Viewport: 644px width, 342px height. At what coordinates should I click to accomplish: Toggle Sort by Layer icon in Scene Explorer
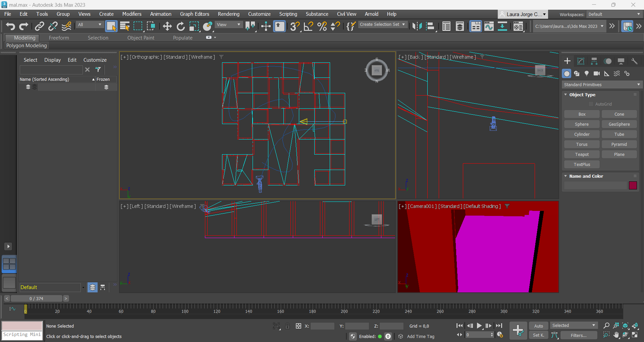93,287
